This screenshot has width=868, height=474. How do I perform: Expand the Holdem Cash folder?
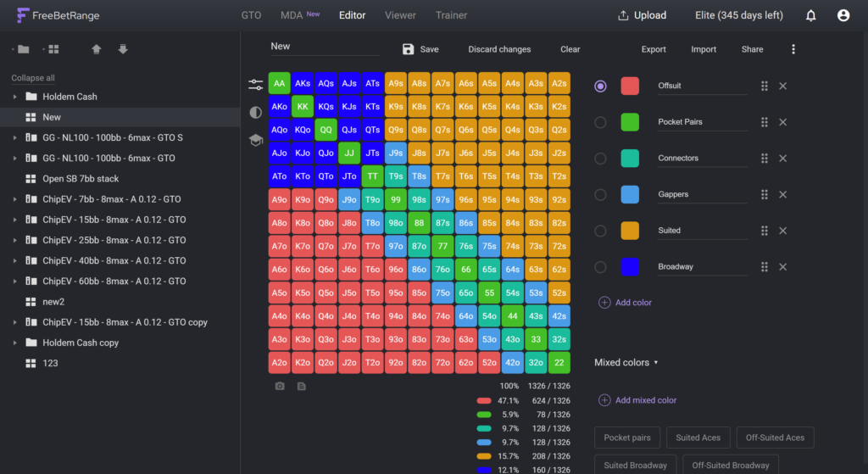tap(15, 97)
